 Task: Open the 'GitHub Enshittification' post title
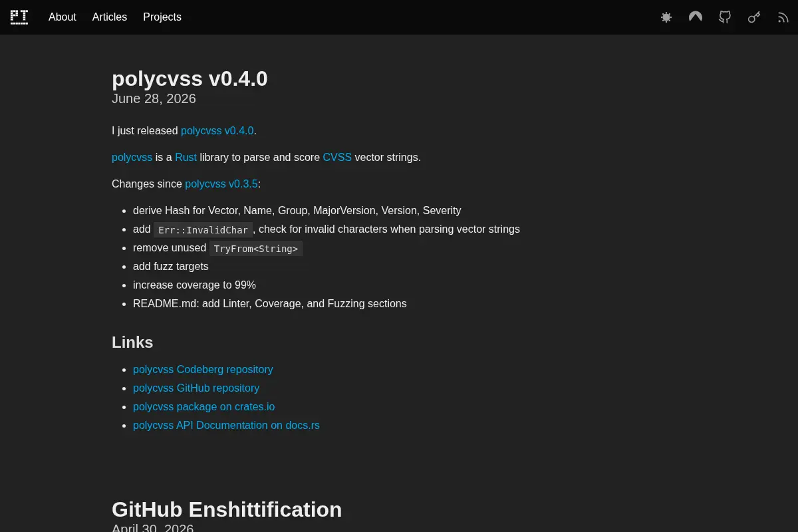pos(227,509)
